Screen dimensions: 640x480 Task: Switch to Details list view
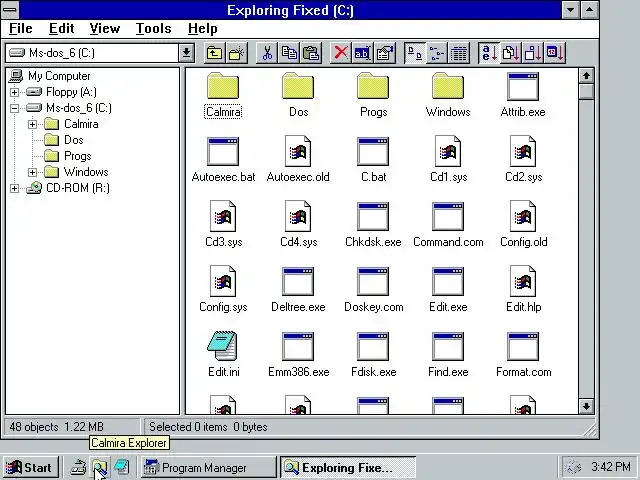[x=459, y=53]
